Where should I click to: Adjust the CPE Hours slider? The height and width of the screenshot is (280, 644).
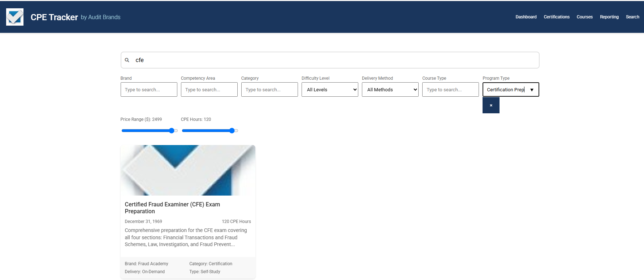tap(210, 131)
